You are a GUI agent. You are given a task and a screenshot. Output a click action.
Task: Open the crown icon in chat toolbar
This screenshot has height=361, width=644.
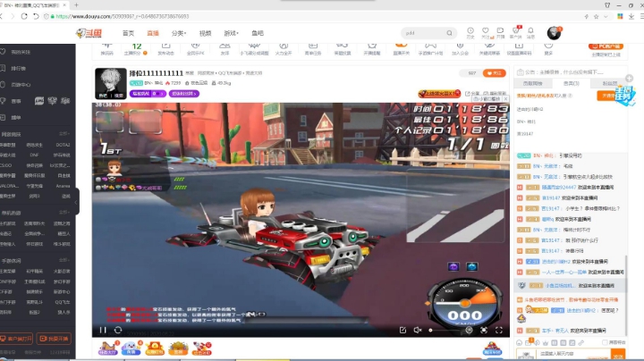pyautogui.click(x=546, y=342)
